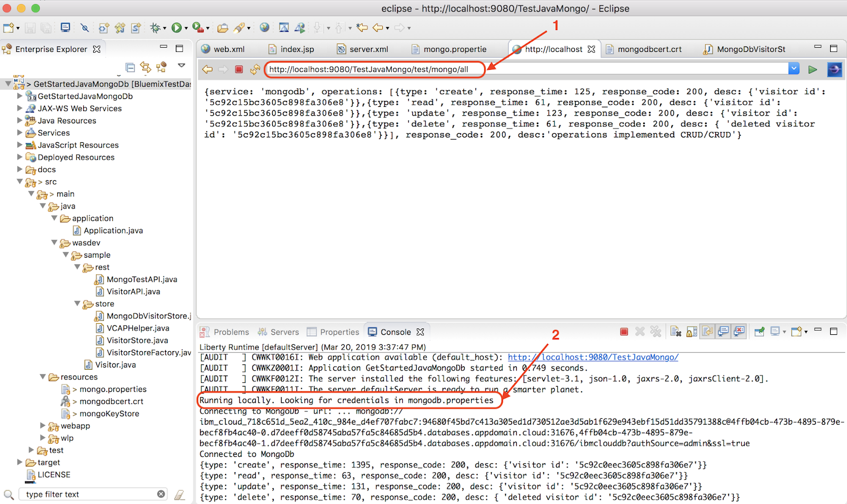
Task: Open the Open Console dropdown icon
Action: [797, 332]
